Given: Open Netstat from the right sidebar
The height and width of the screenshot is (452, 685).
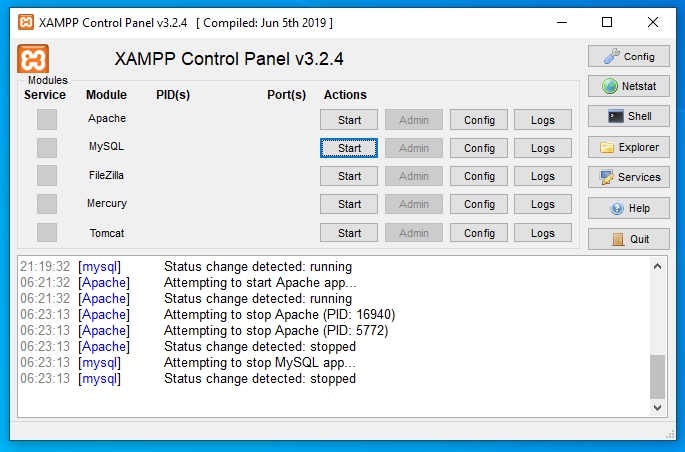Looking at the screenshot, I should tap(628, 86).
